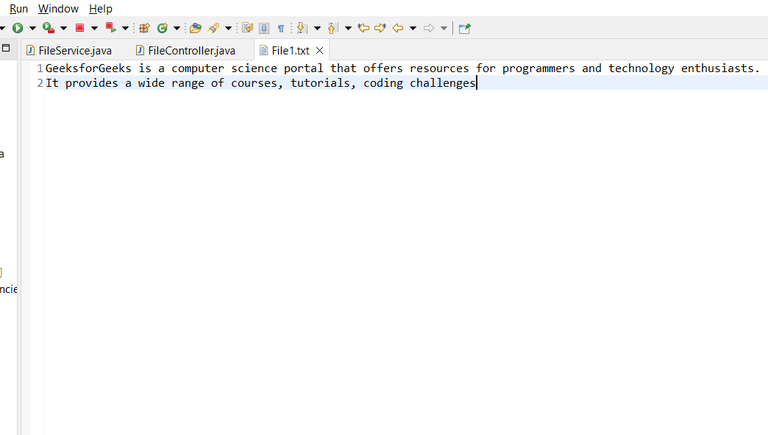Select the File1.txt editor tab
Screen dimensions: 768x435
click(x=290, y=50)
